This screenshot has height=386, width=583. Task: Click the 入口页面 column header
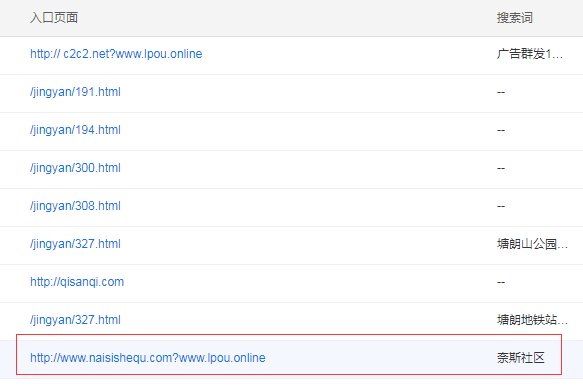coord(54,17)
